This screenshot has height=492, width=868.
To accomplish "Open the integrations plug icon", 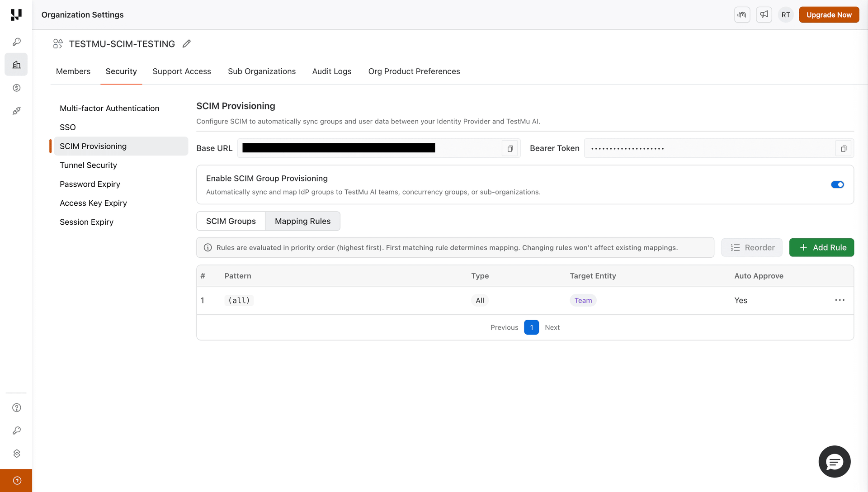I will pyautogui.click(x=16, y=111).
